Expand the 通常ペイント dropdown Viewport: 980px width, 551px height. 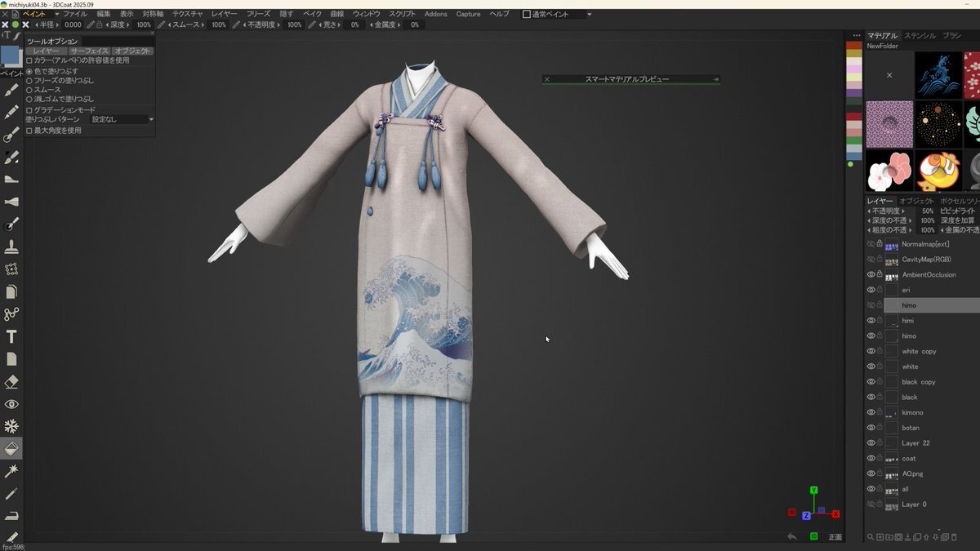click(x=557, y=14)
